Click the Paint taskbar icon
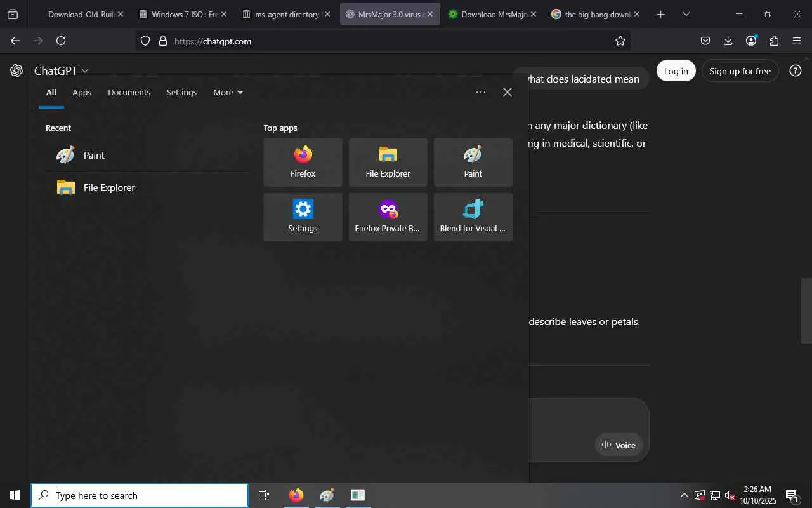Viewport: 812px width, 508px height. coord(327,495)
